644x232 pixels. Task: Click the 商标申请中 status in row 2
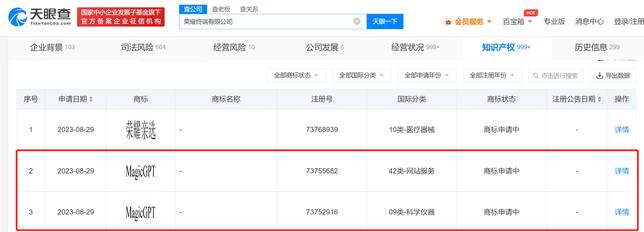click(x=501, y=171)
